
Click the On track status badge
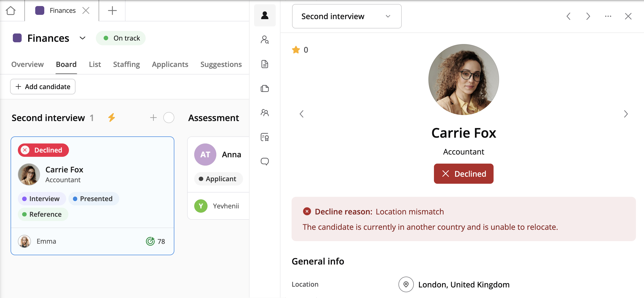pyautogui.click(x=121, y=38)
